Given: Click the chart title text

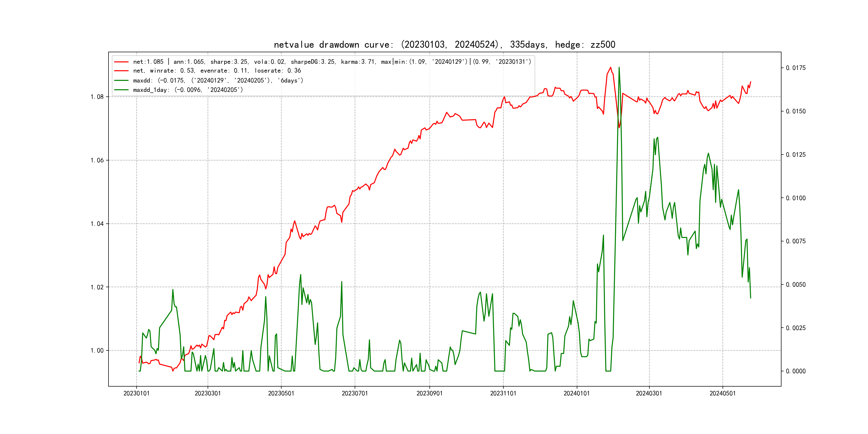Looking at the screenshot, I should (444, 44).
